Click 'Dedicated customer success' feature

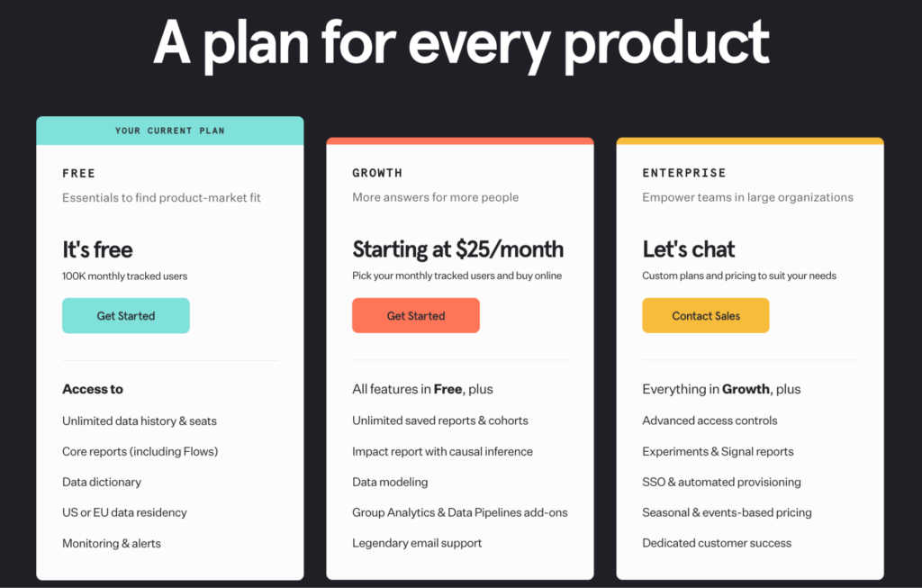point(717,543)
